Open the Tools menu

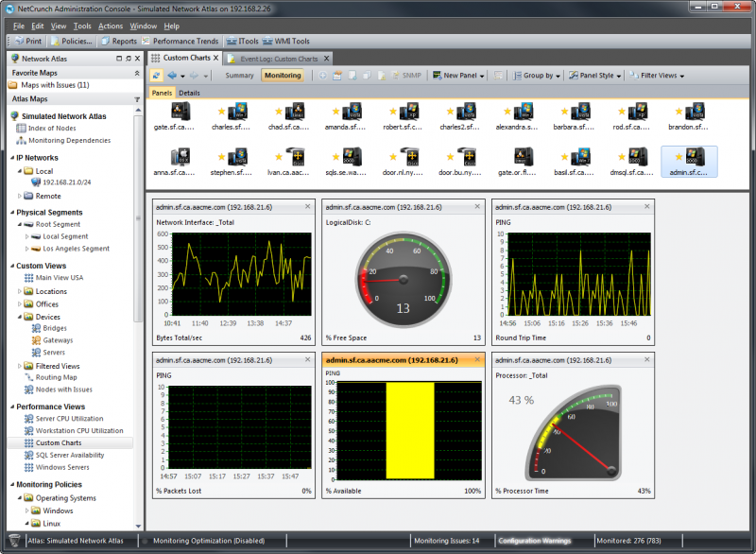(x=82, y=26)
